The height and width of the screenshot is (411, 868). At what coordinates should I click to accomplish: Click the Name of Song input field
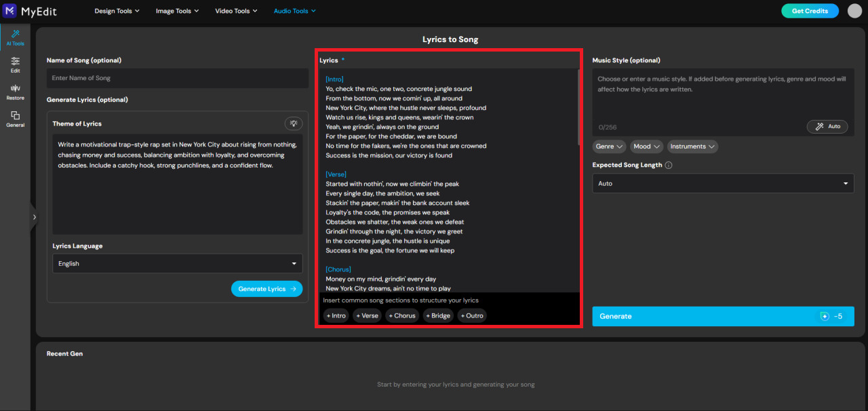(x=177, y=78)
